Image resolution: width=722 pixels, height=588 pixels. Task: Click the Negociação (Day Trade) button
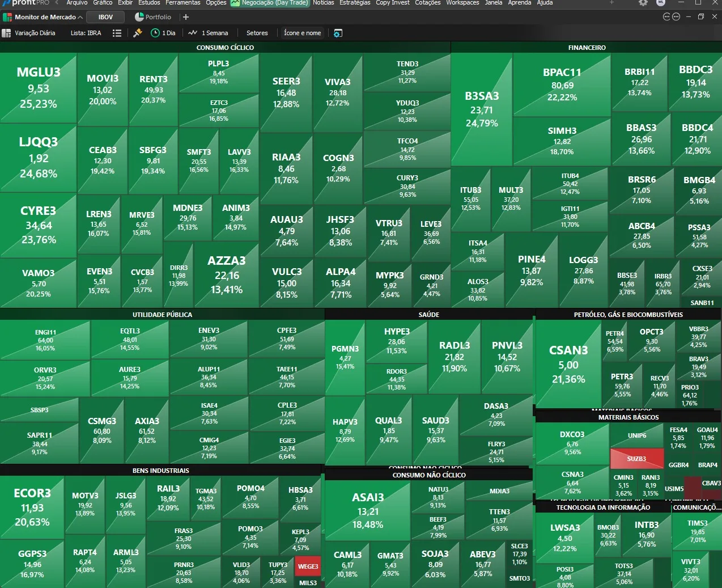[x=269, y=3]
